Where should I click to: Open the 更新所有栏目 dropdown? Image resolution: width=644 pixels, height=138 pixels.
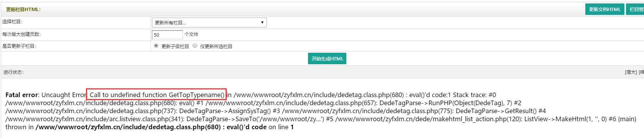coord(209,23)
